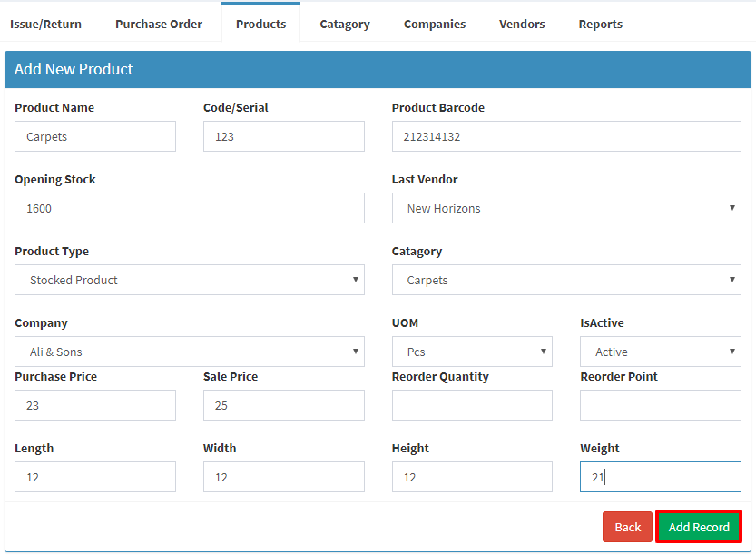The width and height of the screenshot is (756, 555).
Task: Click the empty Reorder Quantity field
Action: [472, 405]
